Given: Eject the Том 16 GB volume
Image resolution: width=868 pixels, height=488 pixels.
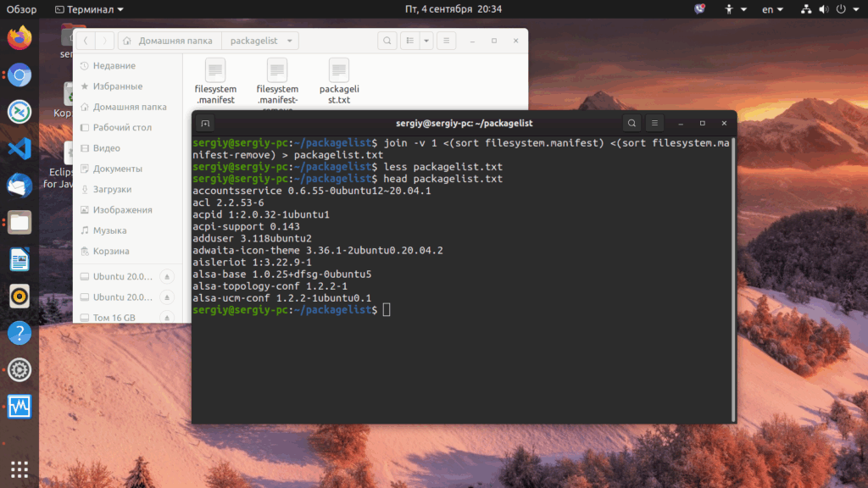Looking at the screenshot, I should (167, 318).
